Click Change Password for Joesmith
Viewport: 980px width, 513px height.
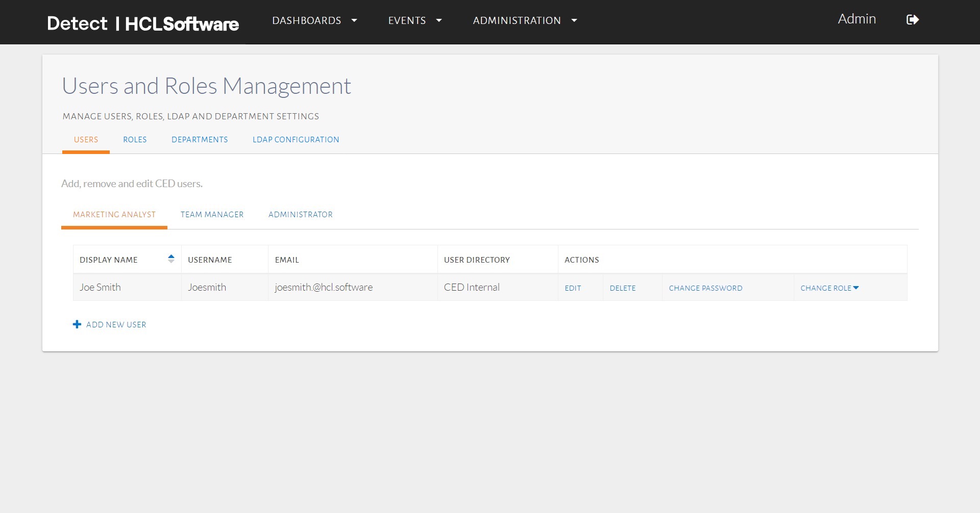click(x=705, y=288)
